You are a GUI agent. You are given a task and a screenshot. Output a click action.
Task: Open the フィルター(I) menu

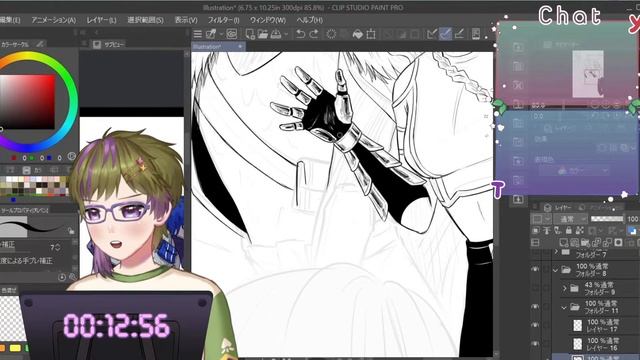(223, 20)
